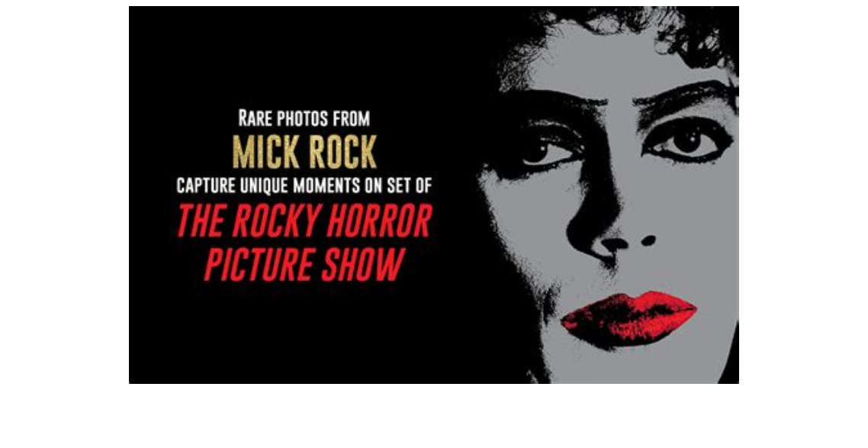Click the red 'Picture Show' title line

(x=304, y=265)
